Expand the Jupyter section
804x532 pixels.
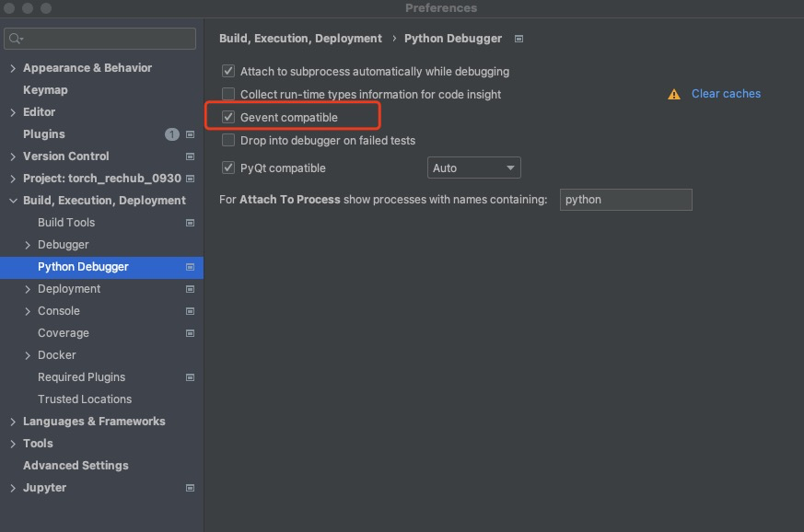13,488
